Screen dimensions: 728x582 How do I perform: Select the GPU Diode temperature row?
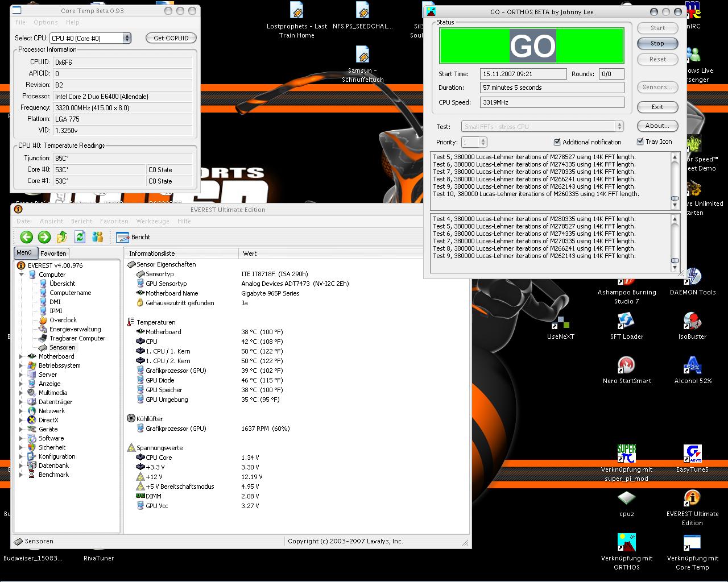(x=210, y=380)
